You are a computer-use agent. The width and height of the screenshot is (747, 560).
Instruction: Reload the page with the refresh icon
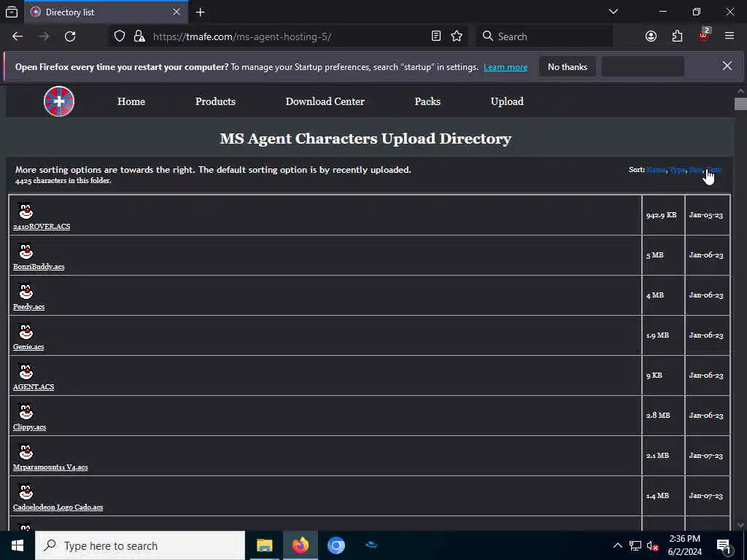point(70,36)
